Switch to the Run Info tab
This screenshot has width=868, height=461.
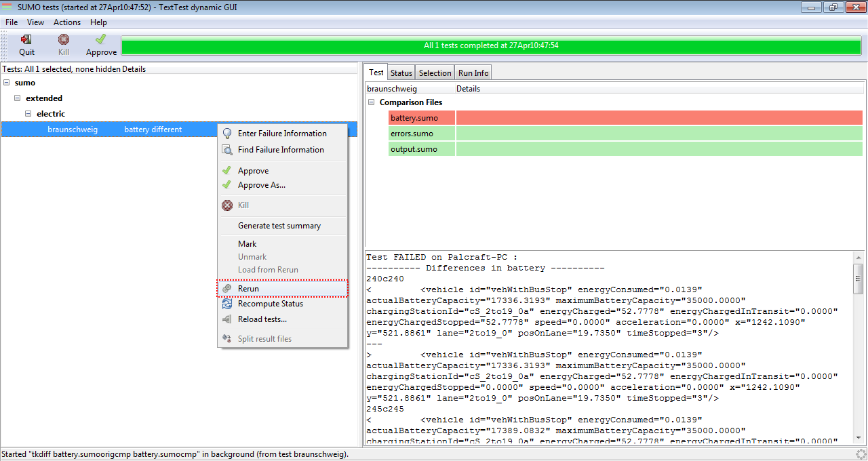[x=473, y=73]
